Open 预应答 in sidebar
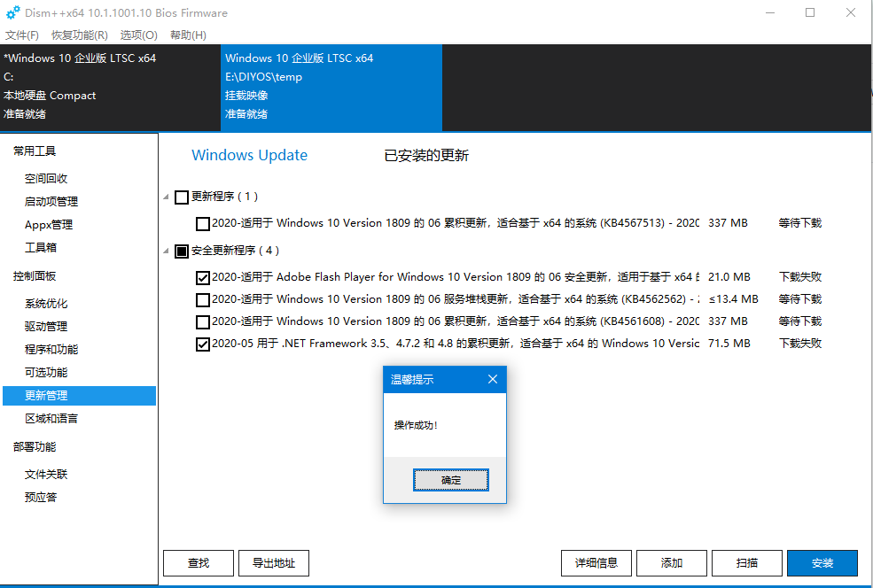This screenshot has height=588, width=873. (40, 498)
